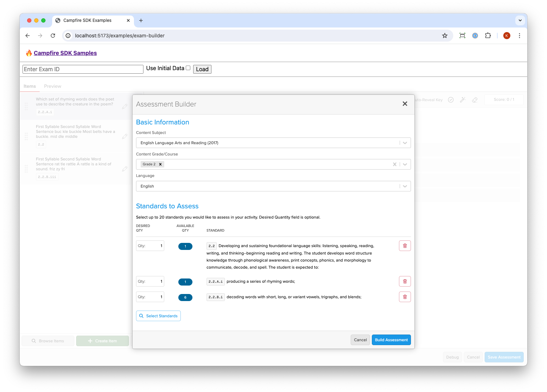Remove the 2.2.B.i decoding words standard
The image size is (547, 392).
(405, 297)
